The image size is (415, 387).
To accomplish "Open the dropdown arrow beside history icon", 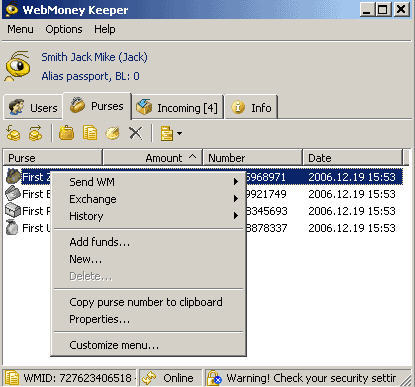I will 179,134.
